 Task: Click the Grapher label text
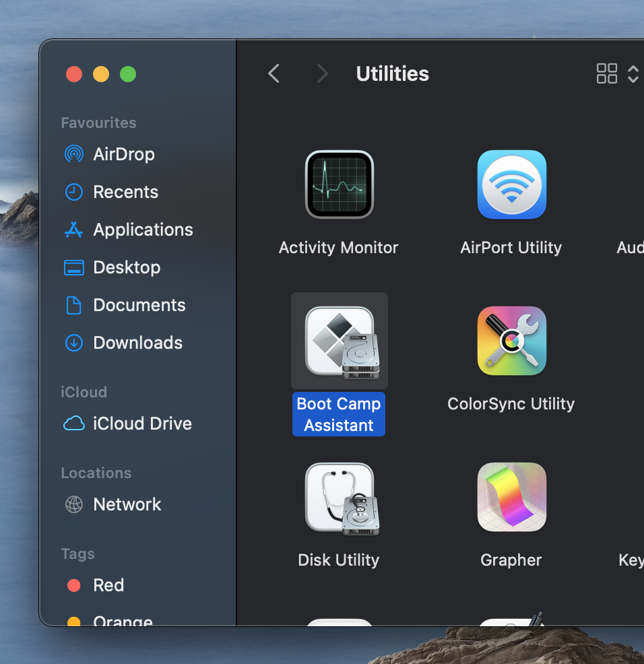(x=511, y=560)
